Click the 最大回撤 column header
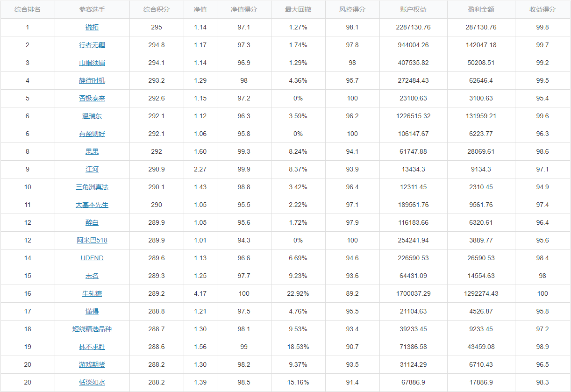 pyautogui.click(x=298, y=9)
